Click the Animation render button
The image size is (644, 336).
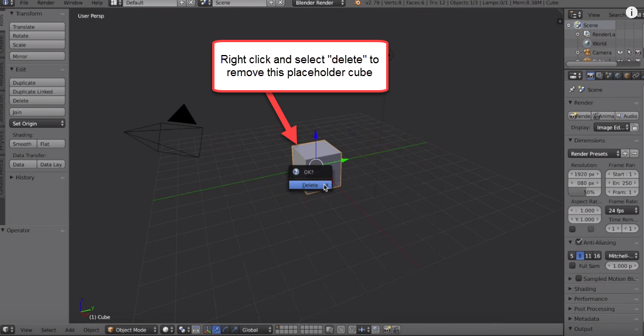coord(604,116)
